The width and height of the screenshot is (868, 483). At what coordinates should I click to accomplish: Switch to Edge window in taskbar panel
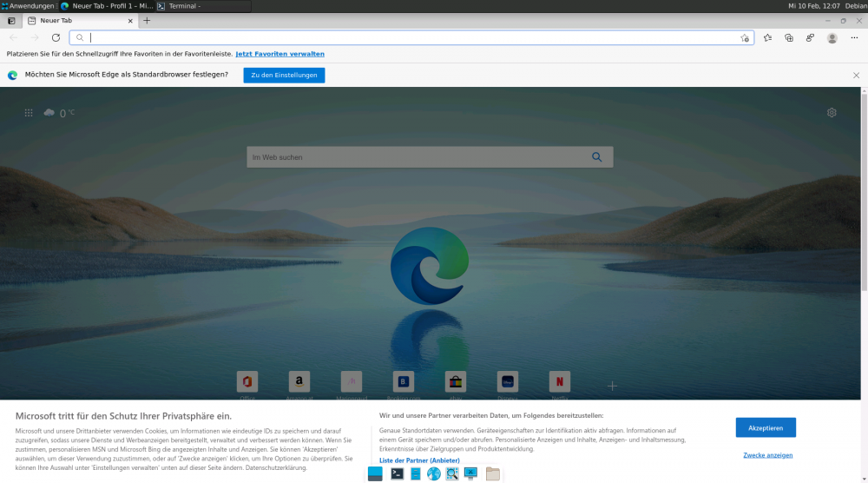click(x=107, y=6)
